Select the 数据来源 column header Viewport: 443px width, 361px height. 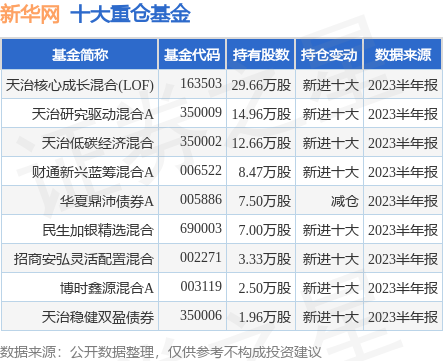pyautogui.click(x=403, y=55)
